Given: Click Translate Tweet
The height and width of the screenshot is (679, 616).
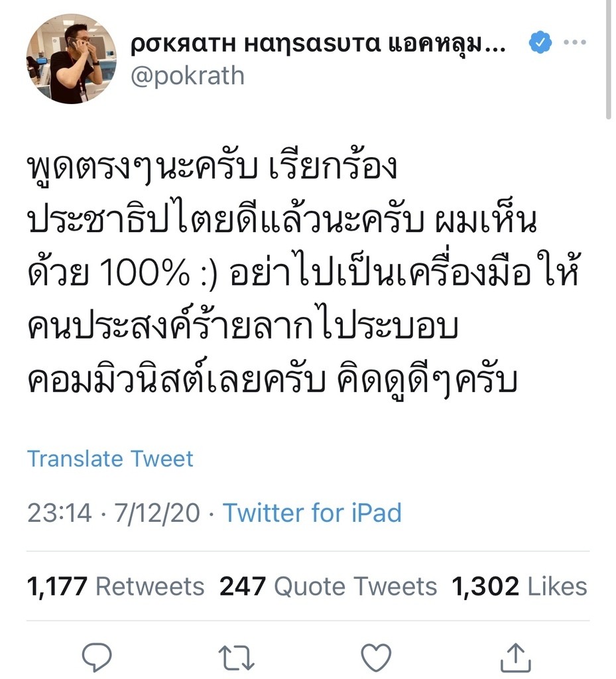Looking at the screenshot, I should click(110, 459).
